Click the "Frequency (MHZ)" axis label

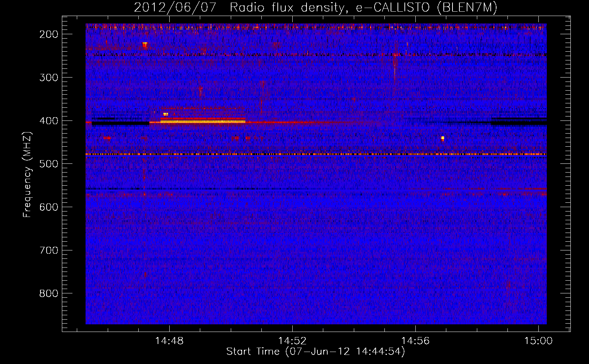point(27,175)
